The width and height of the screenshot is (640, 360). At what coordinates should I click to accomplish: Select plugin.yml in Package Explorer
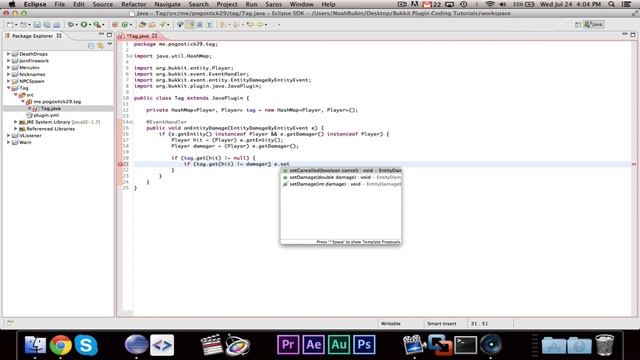pos(46,115)
